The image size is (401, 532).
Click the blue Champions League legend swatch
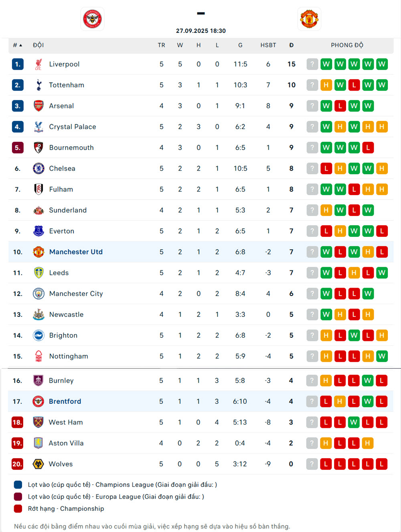pyautogui.click(x=18, y=485)
